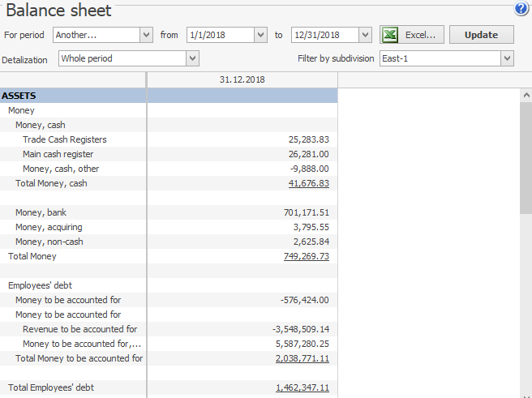
Task: Select the Main cash register row
Action: point(58,154)
